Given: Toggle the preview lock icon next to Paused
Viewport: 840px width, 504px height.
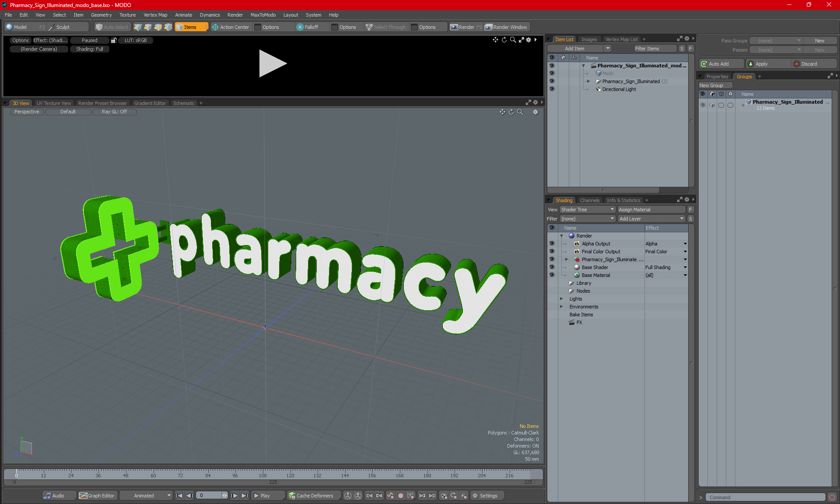Looking at the screenshot, I should (x=114, y=40).
